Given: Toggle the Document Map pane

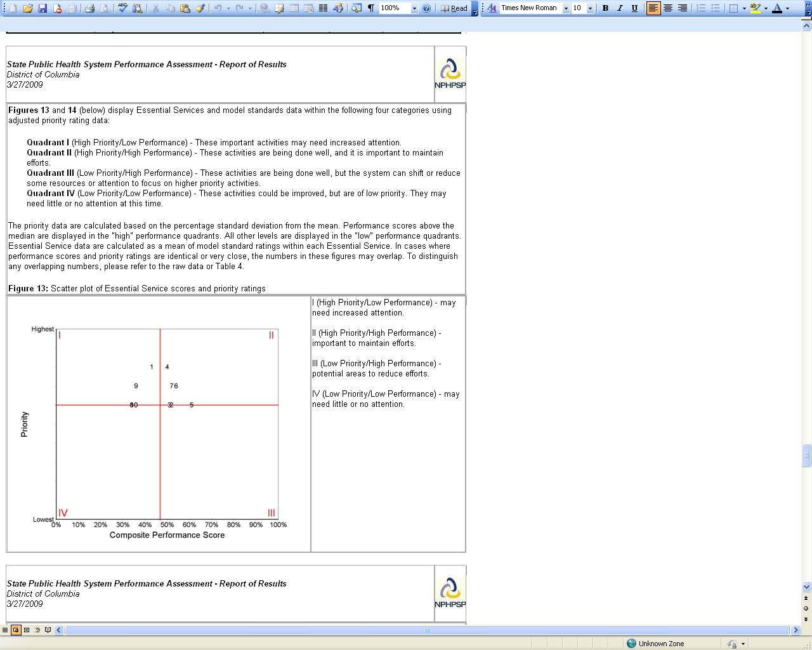Looking at the screenshot, I should coord(357,8).
